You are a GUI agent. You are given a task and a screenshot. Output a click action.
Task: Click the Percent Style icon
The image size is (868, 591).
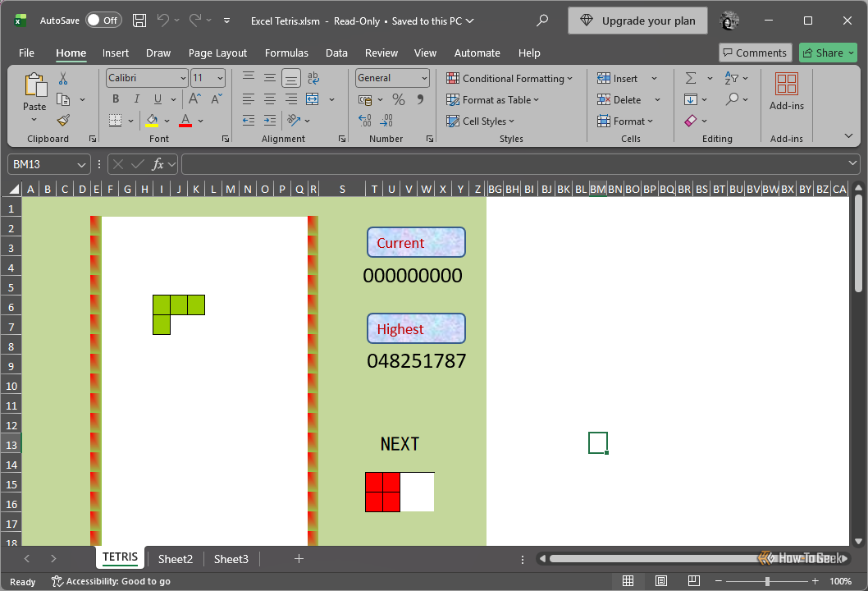coord(399,99)
